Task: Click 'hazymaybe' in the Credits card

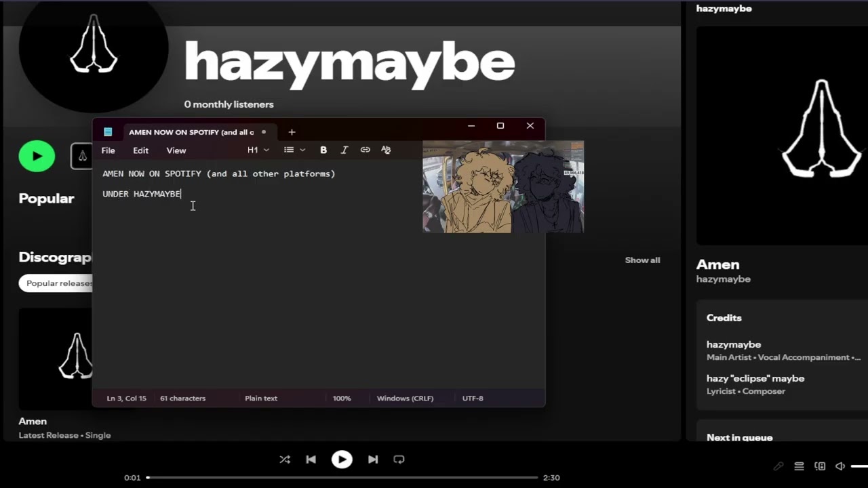Action: 734,345
